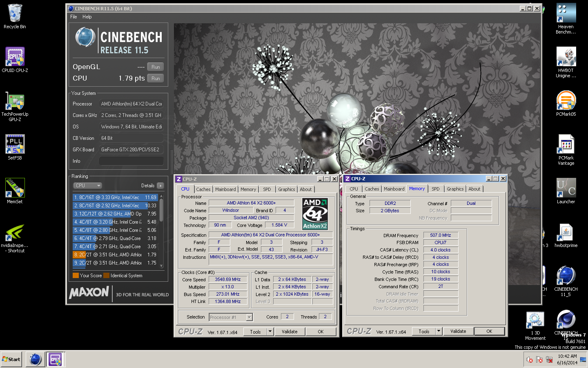
Task: Open the hwbotprime desktop icon
Action: [566, 235]
